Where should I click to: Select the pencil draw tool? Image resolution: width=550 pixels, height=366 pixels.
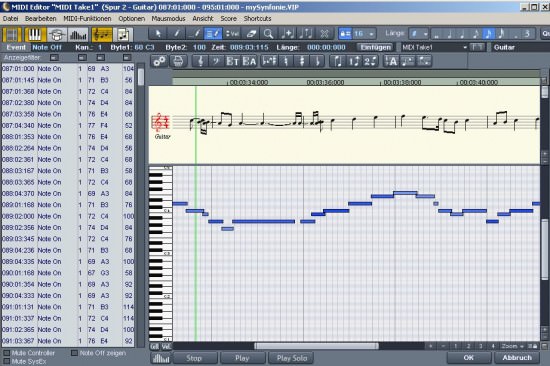[176, 34]
